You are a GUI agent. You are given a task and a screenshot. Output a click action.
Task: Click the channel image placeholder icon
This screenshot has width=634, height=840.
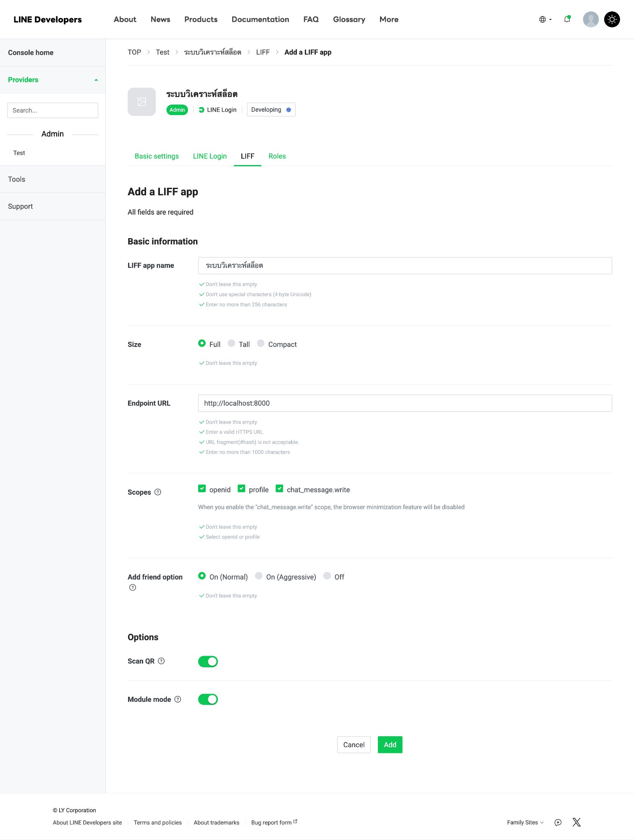(x=142, y=102)
